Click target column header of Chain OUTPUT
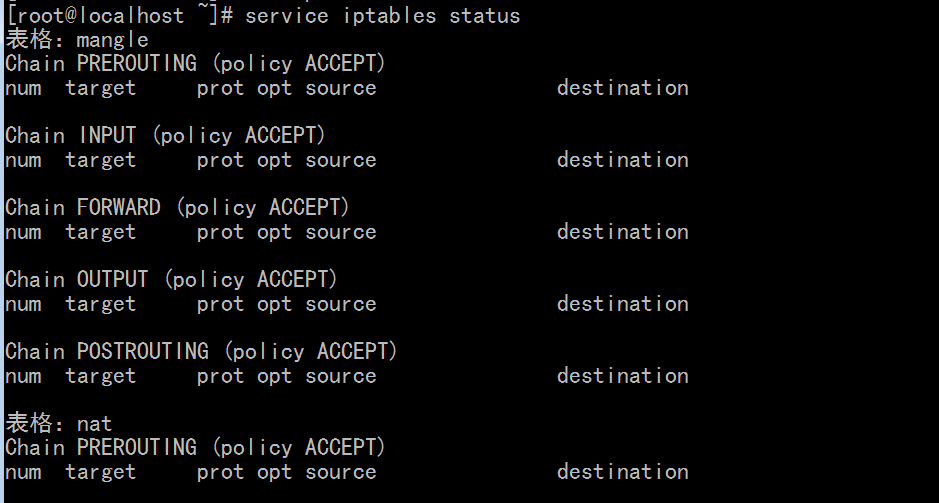Viewport: 939px width, 503px height. tap(101, 305)
